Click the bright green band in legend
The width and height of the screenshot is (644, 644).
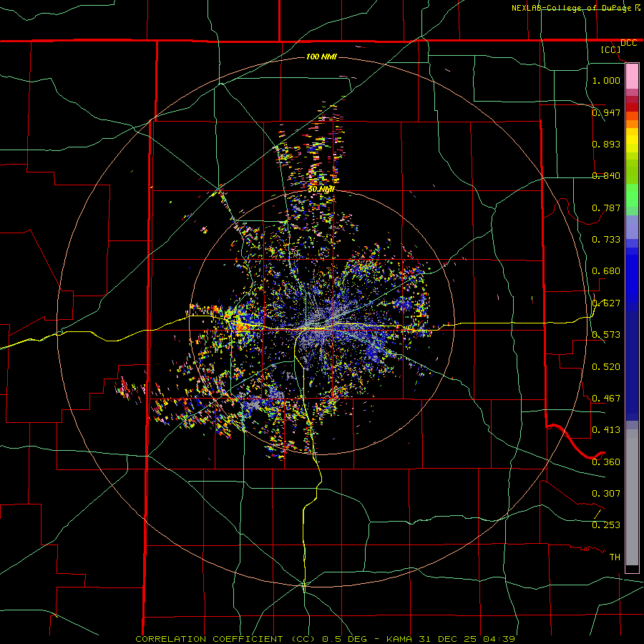coord(632,195)
